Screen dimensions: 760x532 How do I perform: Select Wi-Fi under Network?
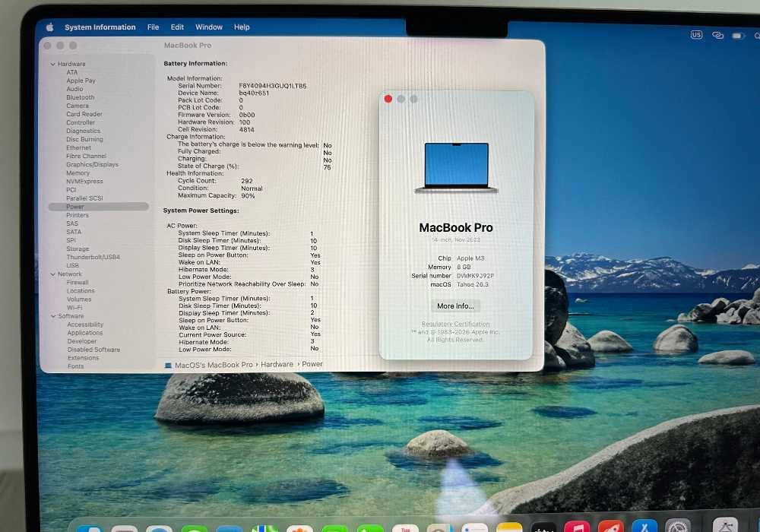click(x=74, y=308)
